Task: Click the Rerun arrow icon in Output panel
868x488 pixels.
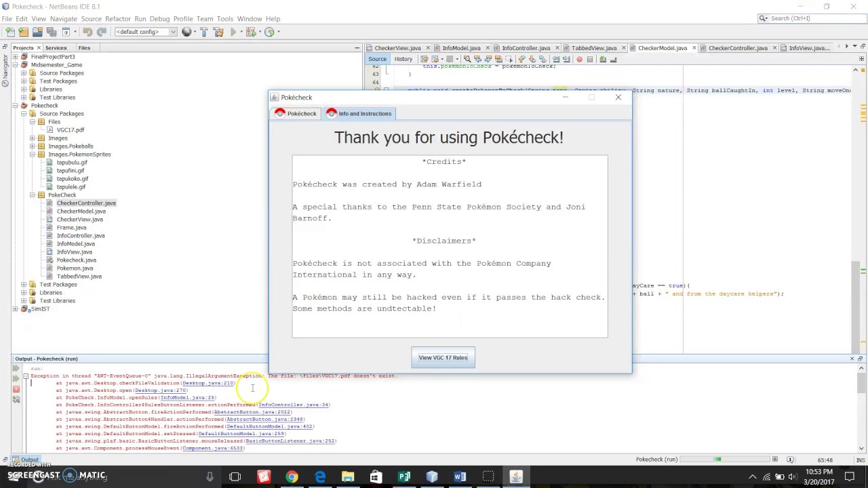Action: click(16, 369)
